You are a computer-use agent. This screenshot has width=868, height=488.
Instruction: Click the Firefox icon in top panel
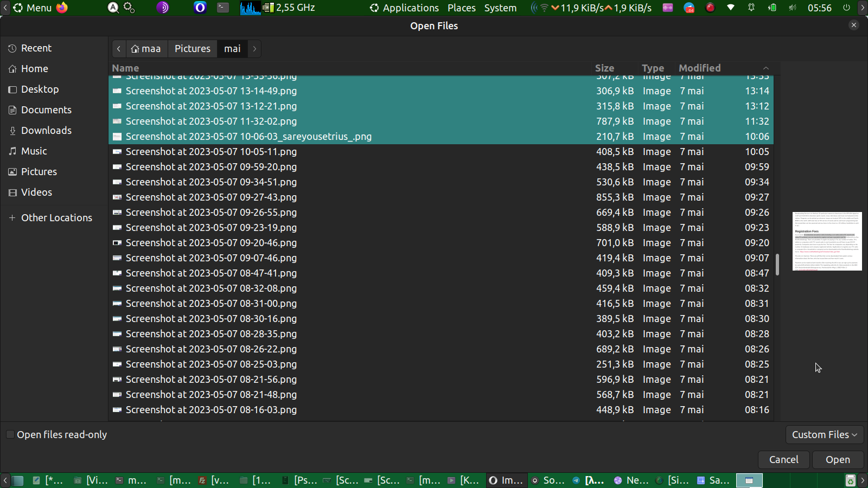[x=62, y=8]
